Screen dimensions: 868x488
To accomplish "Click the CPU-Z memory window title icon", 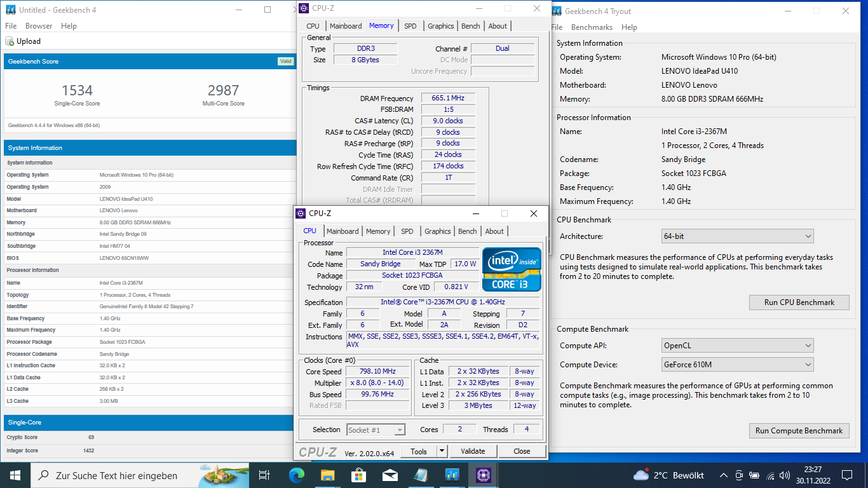I will [304, 8].
